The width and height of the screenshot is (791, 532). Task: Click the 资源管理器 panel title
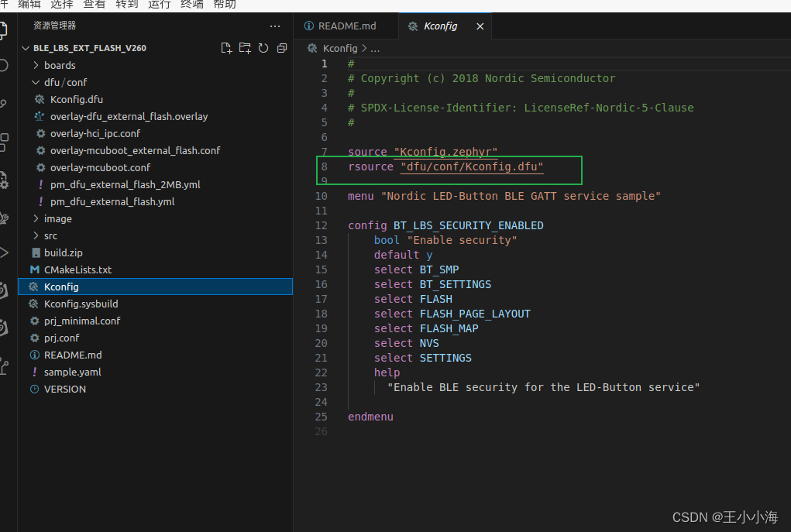(x=54, y=26)
